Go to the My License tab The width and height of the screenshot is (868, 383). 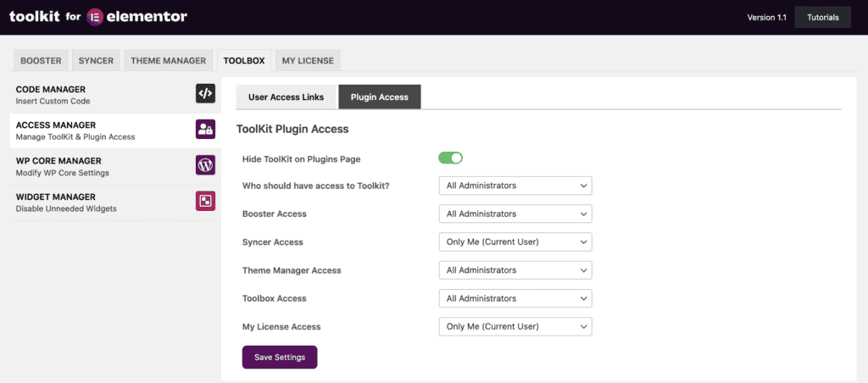[x=308, y=61]
